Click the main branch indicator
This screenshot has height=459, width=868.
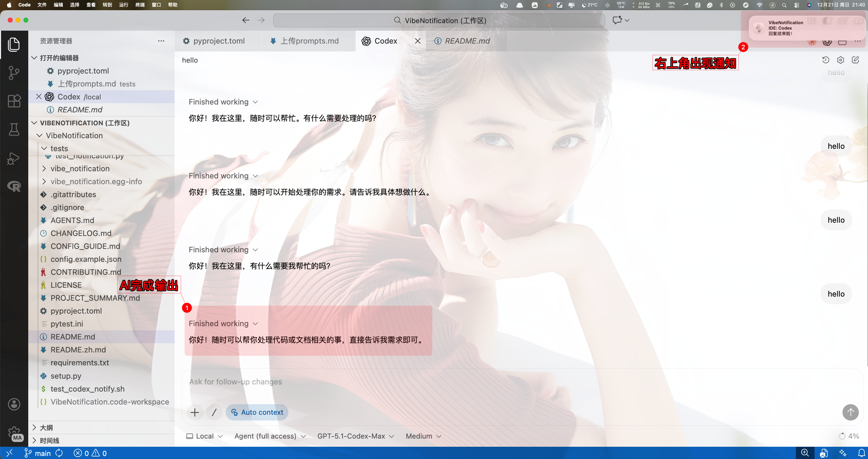(38, 453)
